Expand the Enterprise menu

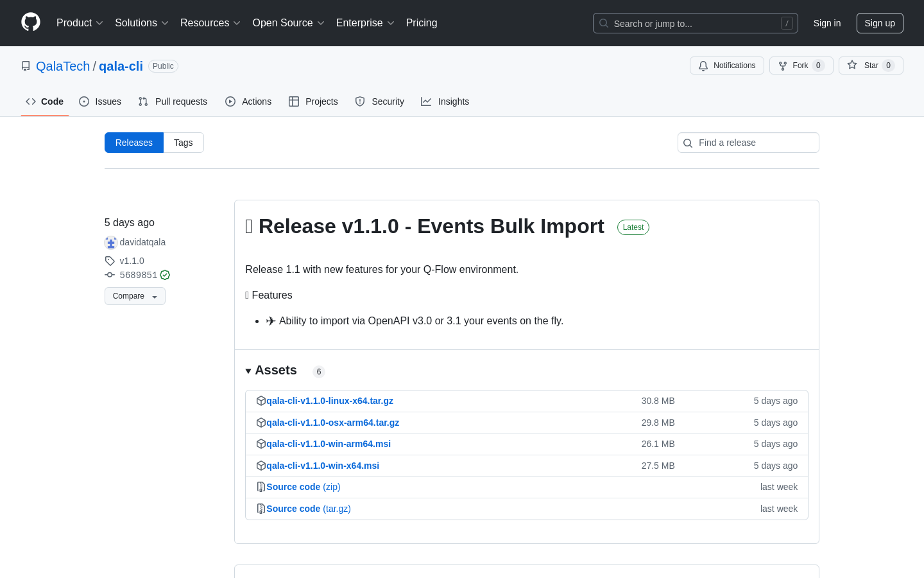point(365,23)
